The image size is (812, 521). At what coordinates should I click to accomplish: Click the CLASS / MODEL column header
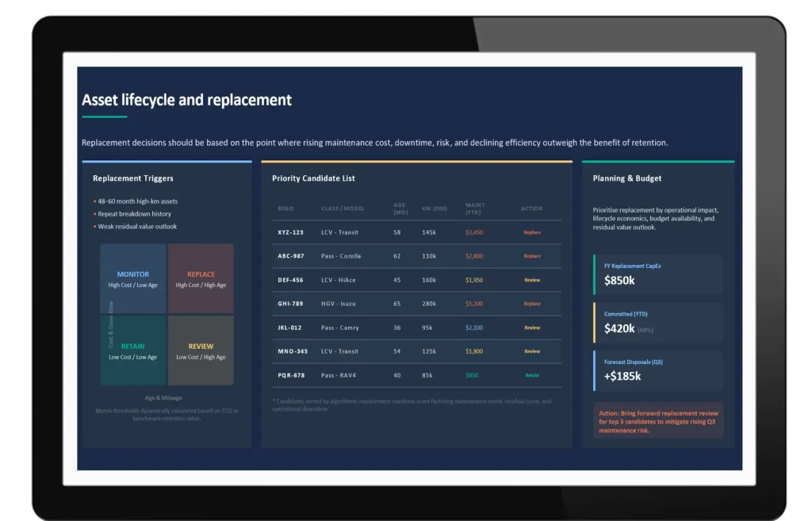click(343, 209)
